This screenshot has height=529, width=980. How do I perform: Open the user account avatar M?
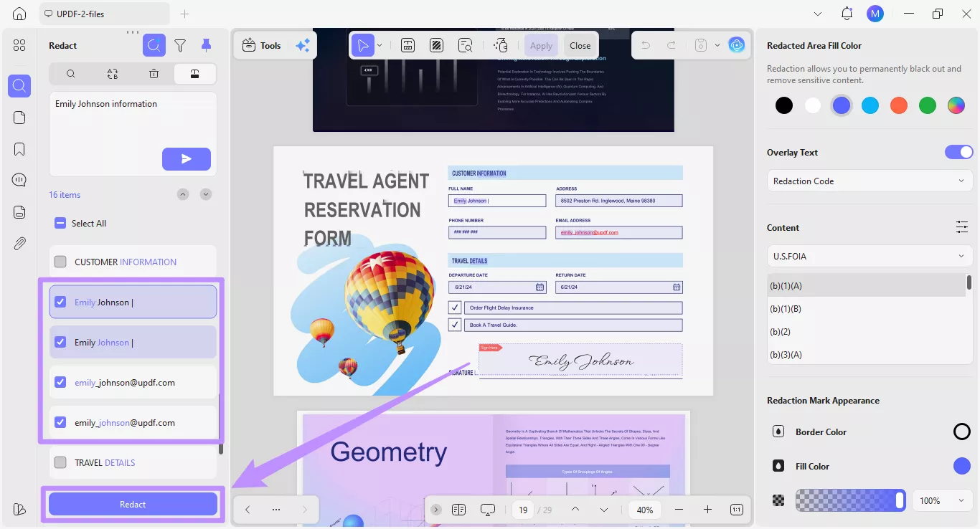[x=875, y=14]
